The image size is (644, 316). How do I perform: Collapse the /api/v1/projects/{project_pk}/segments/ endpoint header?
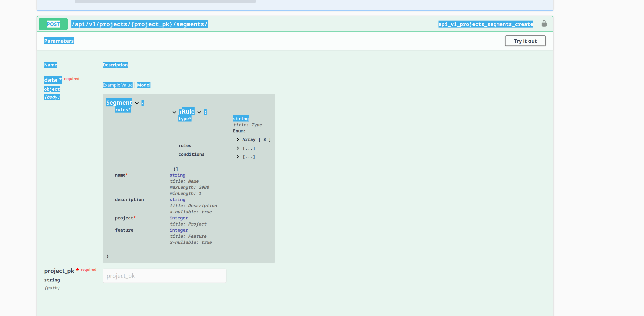pos(140,24)
